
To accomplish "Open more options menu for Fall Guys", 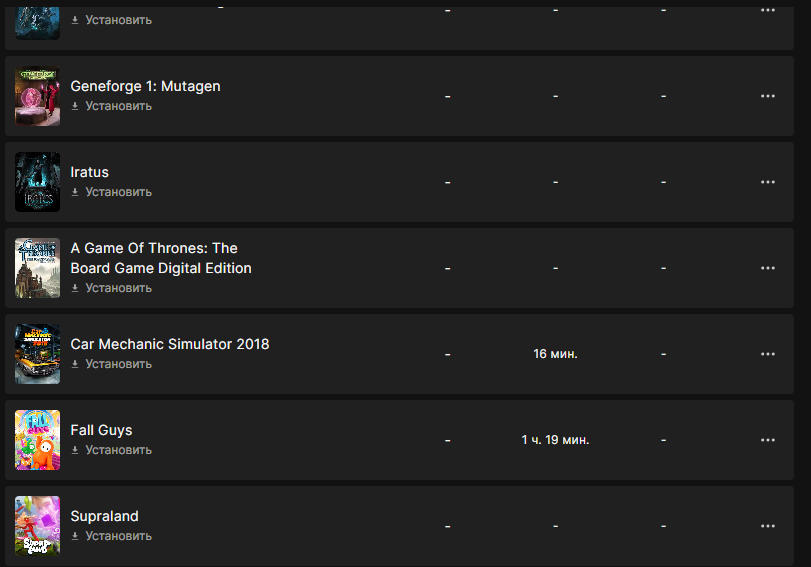I will (768, 440).
